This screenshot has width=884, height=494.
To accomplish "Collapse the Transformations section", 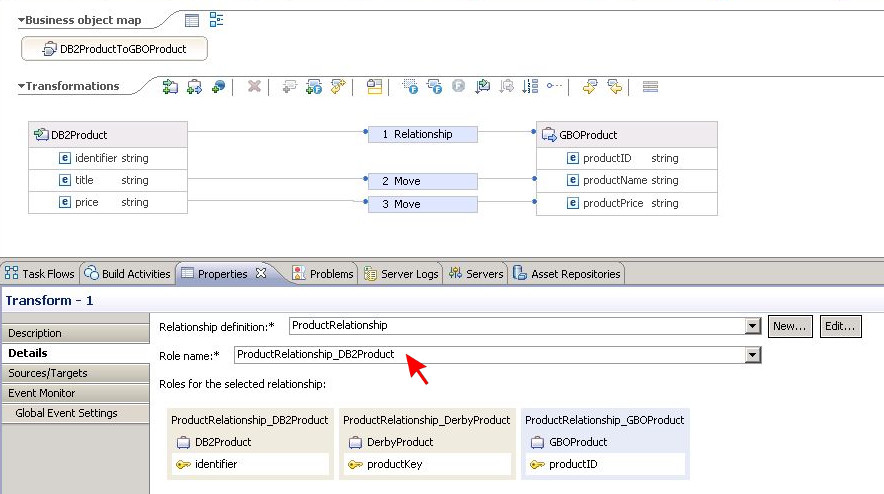I will [x=21, y=87].
